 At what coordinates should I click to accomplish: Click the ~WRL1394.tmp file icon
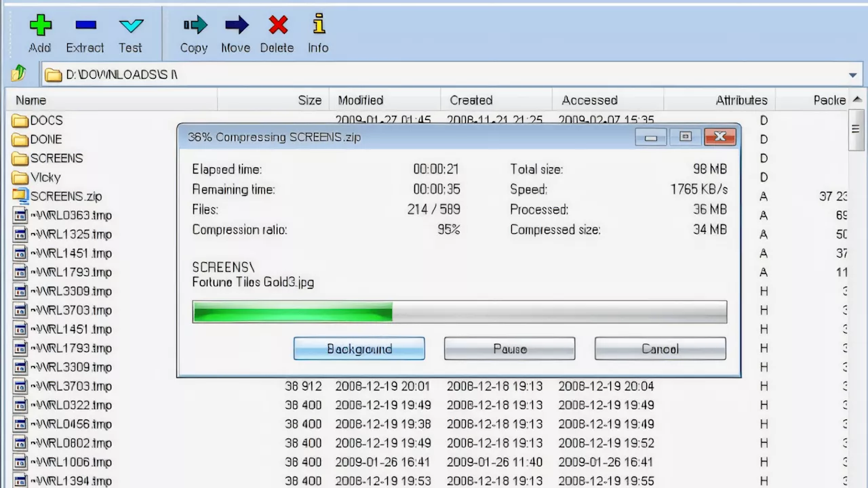click(20, 481)
